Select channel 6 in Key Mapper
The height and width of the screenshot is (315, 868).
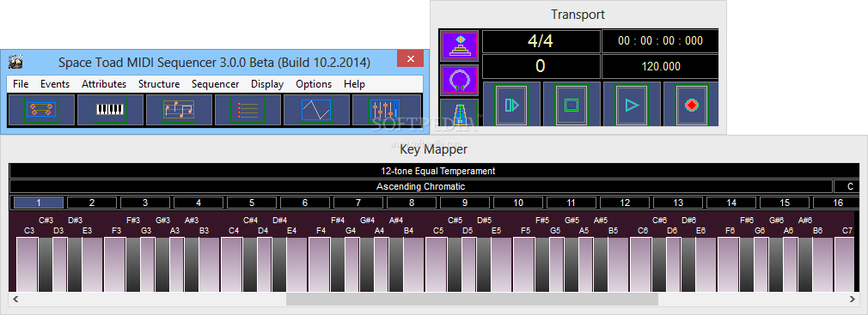[305, 203]
